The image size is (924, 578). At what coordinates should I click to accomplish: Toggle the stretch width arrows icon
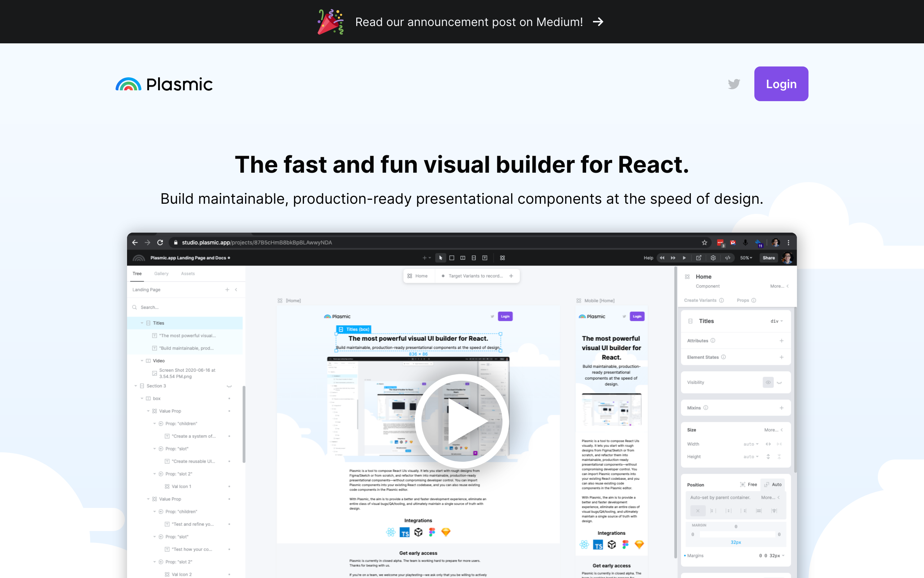pos(768,444)
